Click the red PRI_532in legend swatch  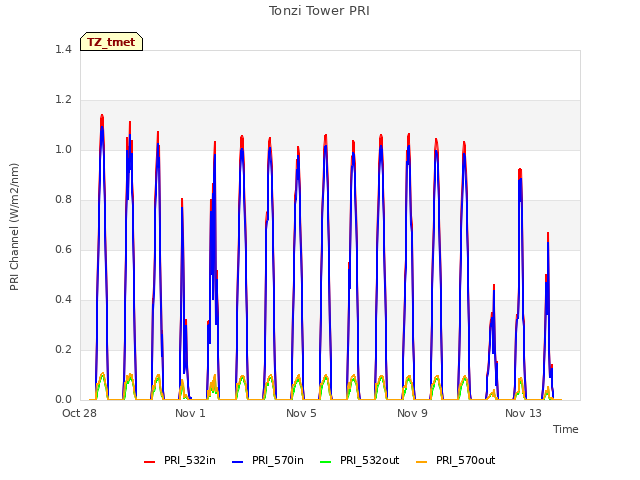tap(149, 462)
